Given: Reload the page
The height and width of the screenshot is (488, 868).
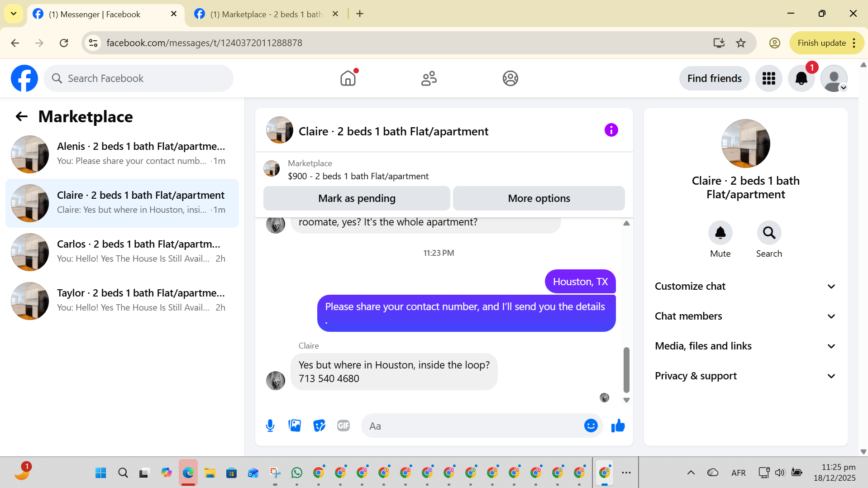Looking at the screenshot, I should click(64, 43).
